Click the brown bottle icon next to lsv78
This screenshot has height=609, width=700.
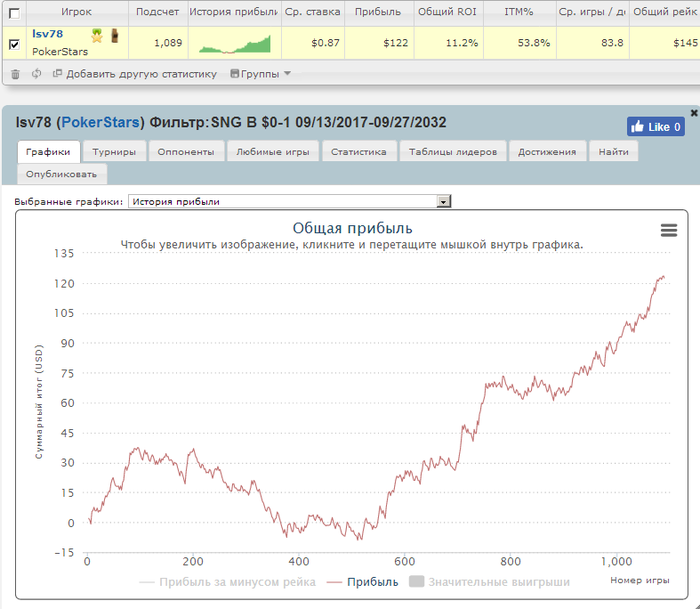pyautogui.click(x=115, y=36)
